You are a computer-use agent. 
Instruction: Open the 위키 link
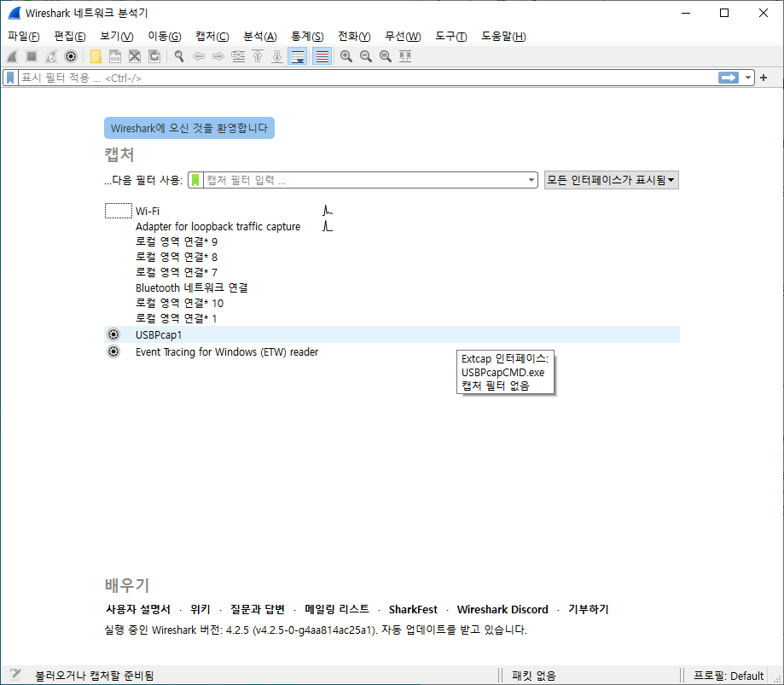pyautogui.click(x=200, y=609)
